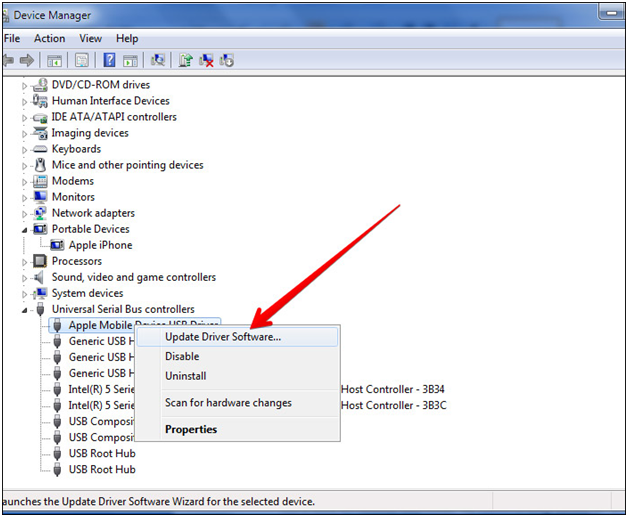Open the View menu

point(91,39)
